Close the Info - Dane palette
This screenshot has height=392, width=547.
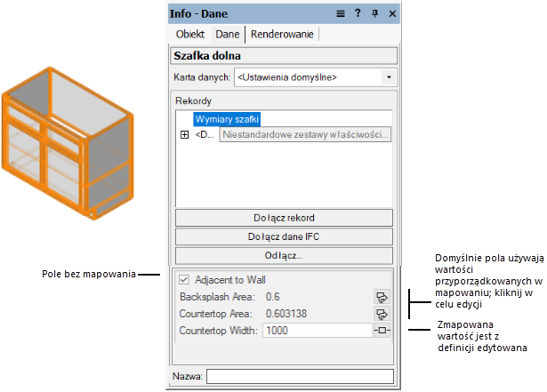click(392, 13)
